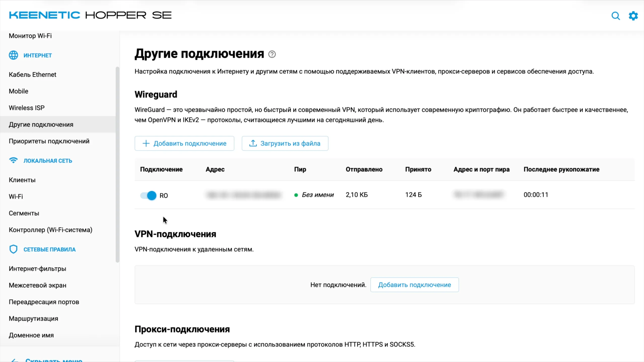
Task: Open Клиенты menu item
Action: (x=22, y=180)
